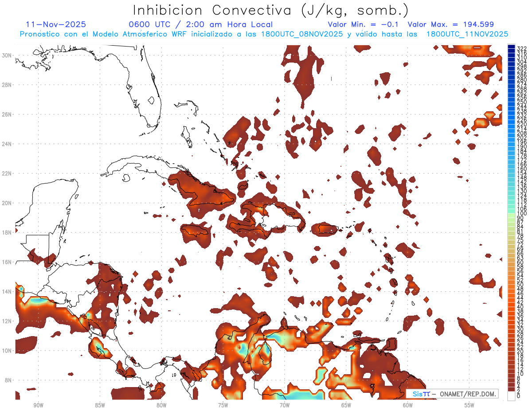Click the "322" value on the color scale

pyautogui.click(x=522, y=48)
